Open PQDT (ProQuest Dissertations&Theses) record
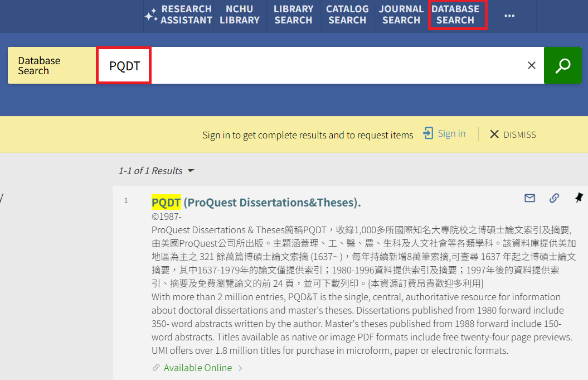 (256, 203)
